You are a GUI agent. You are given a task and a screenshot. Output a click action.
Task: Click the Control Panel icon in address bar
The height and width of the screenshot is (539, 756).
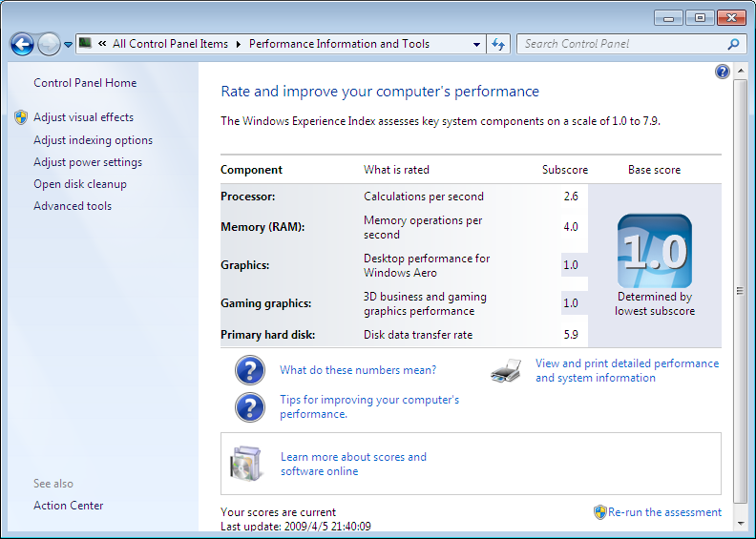(x=85, y=43)
